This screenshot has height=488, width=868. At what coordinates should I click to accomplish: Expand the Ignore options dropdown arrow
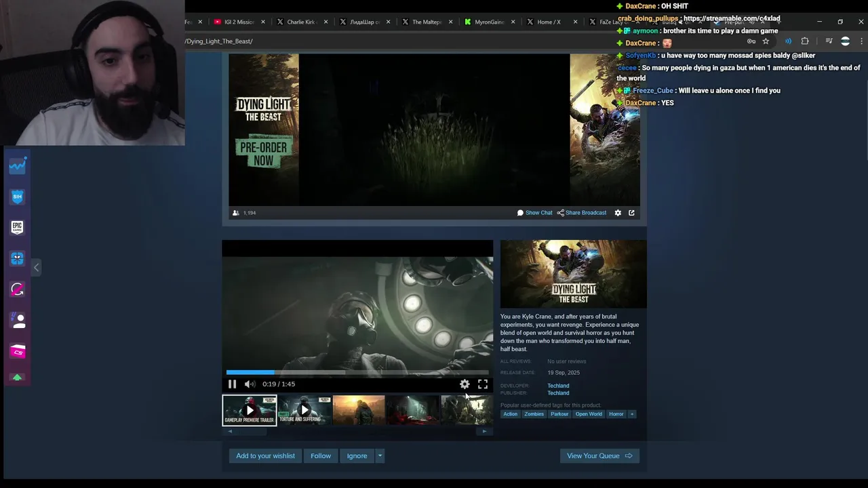[x=380, y=456]
